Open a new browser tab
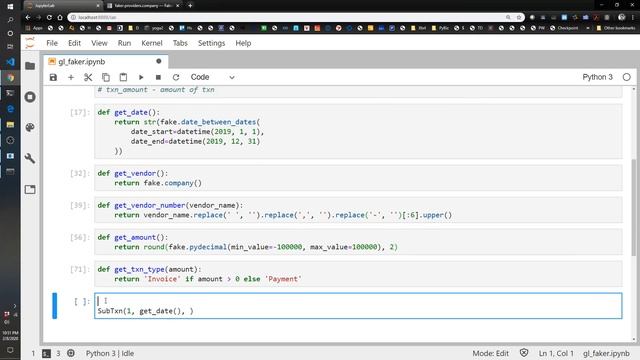 point(190,6)
